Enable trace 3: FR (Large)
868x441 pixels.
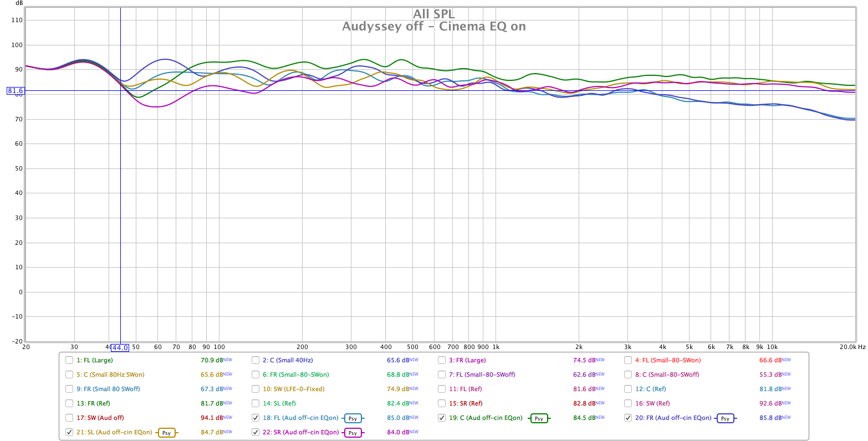click(x=442, y=360)
